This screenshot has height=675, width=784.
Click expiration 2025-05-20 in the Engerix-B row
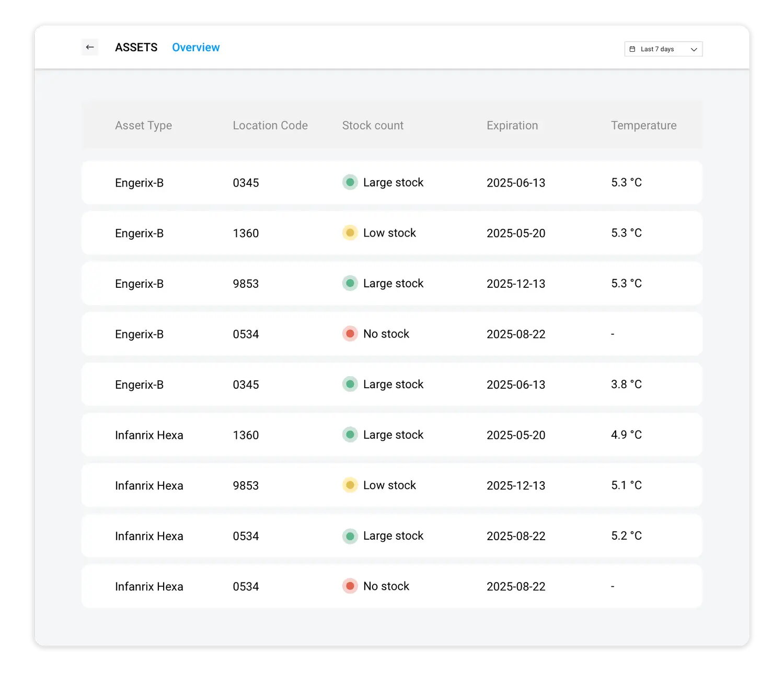pos(516,233)
